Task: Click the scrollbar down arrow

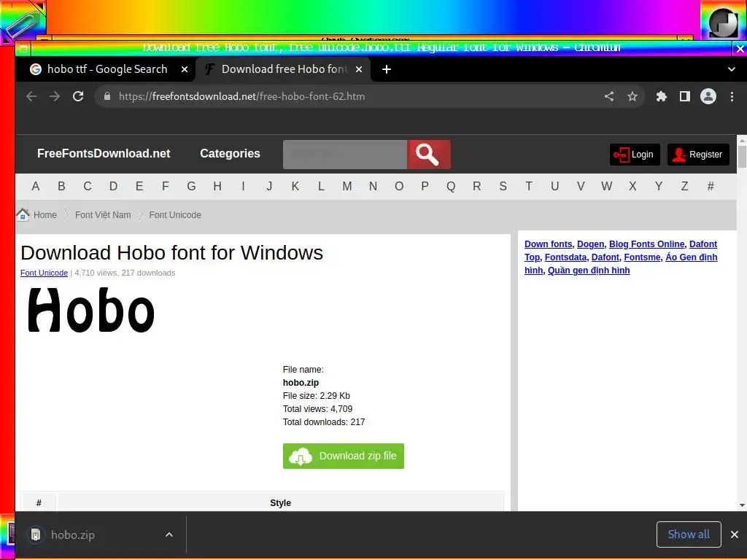Action: click(x=742, y=505)
